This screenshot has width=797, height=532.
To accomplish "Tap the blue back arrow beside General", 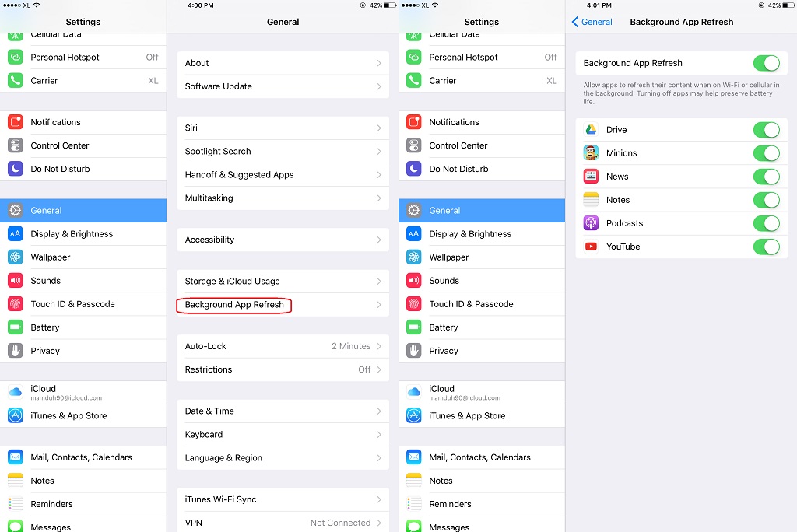I will (x=575, y=22).
